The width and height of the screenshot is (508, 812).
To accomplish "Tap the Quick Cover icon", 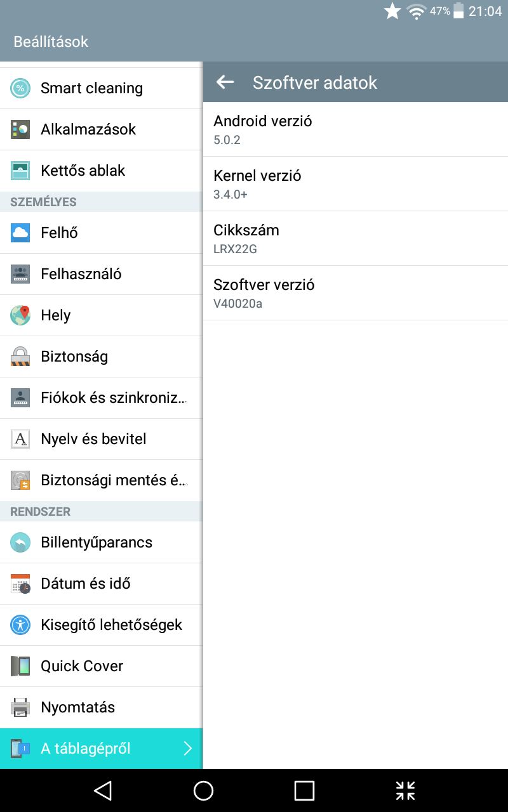I will (x=20, y=666).
